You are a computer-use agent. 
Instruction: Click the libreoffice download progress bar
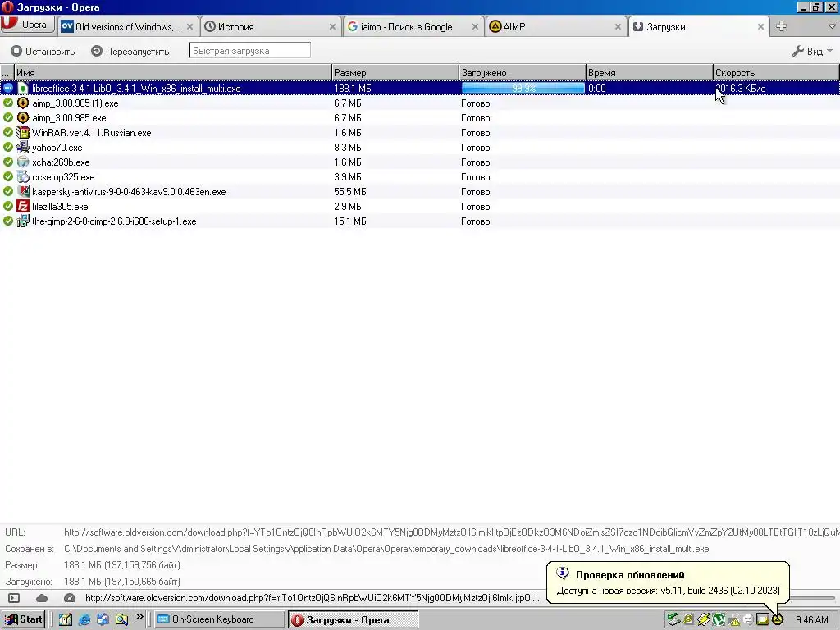(523, 89)
